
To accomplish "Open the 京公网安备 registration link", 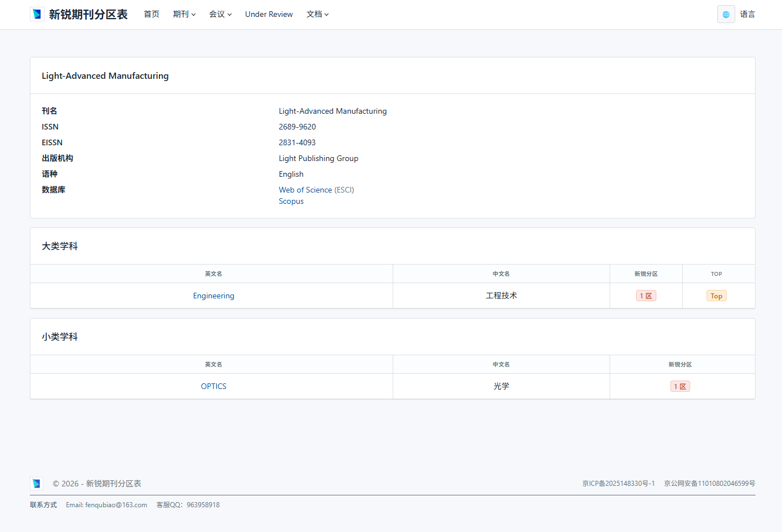I will pos(709,484).
